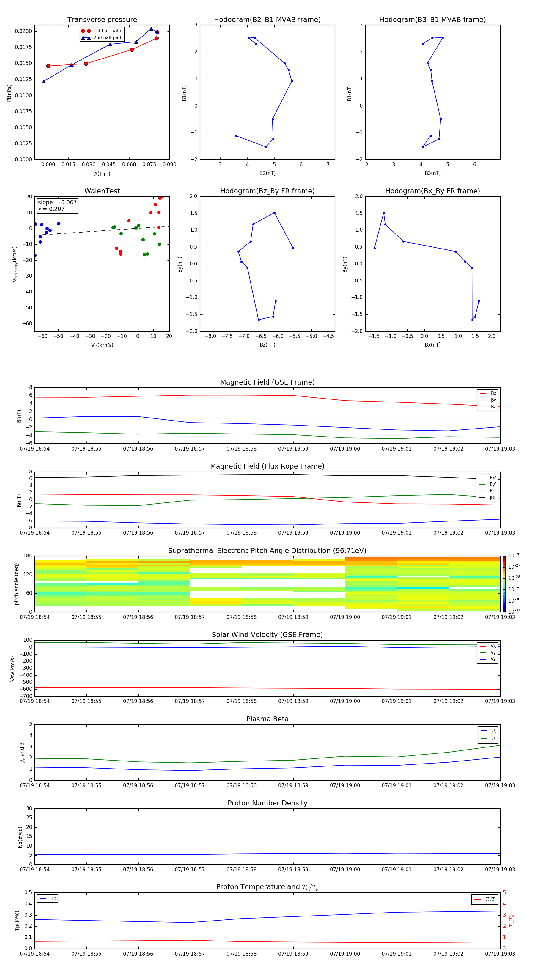Click the 'Np(#/cc)' y-axis label
The width and height of the screenshot is (535, 980).
(x=20, y=837)
